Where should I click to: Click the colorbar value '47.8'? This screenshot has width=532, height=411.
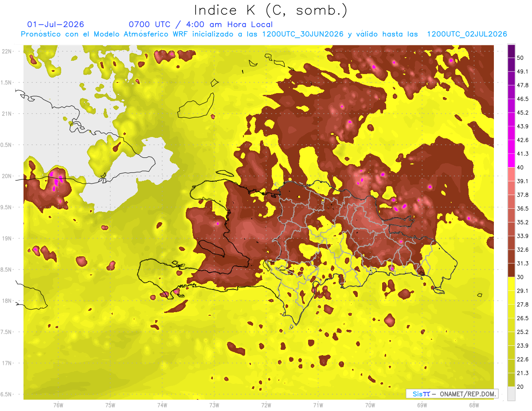point(523,85)
